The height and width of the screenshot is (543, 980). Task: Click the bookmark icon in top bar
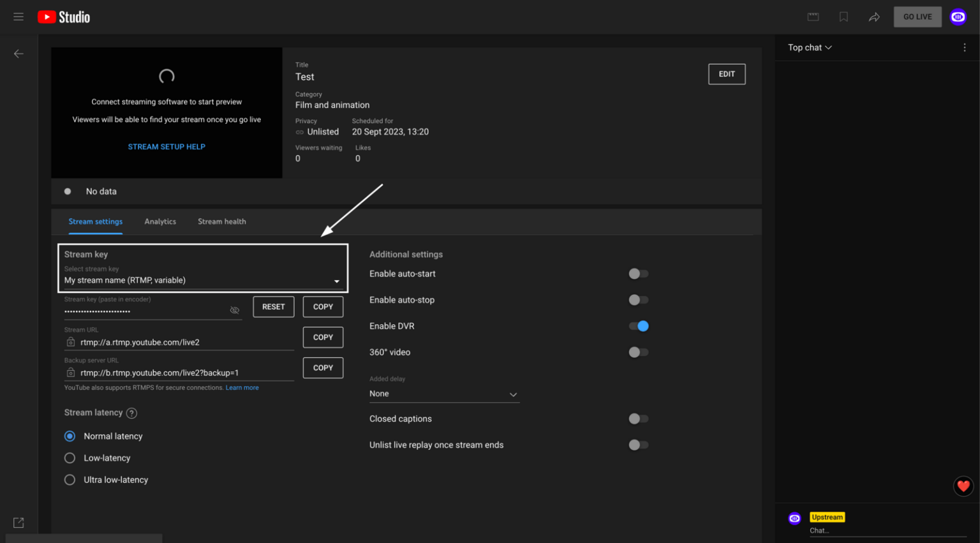pos(843,17)
